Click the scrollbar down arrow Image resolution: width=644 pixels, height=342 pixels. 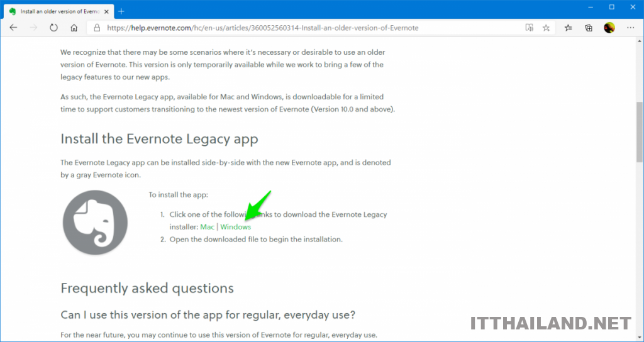[x=640, y=338]
